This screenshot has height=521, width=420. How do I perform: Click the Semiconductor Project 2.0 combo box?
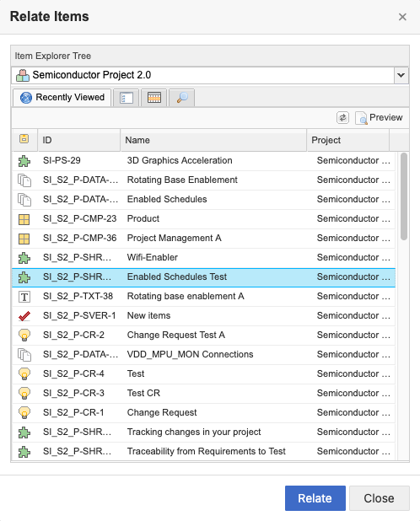[x=210, y=75]
